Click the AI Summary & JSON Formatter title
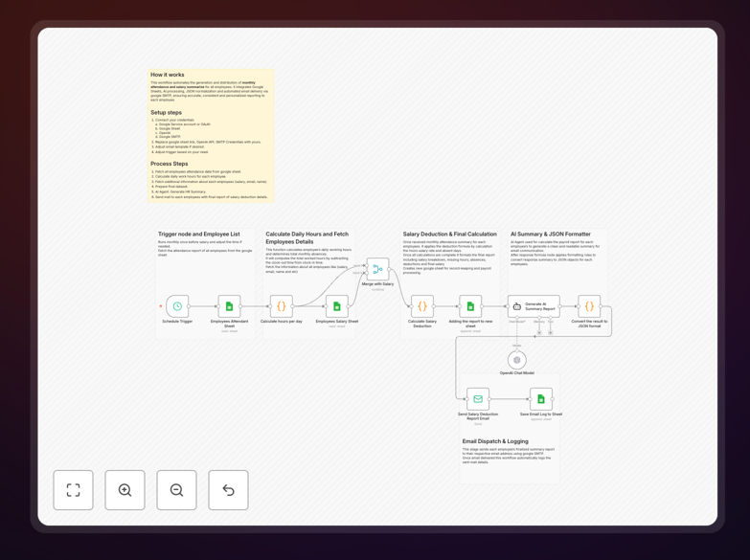The image size is (750, 560). 551,234
